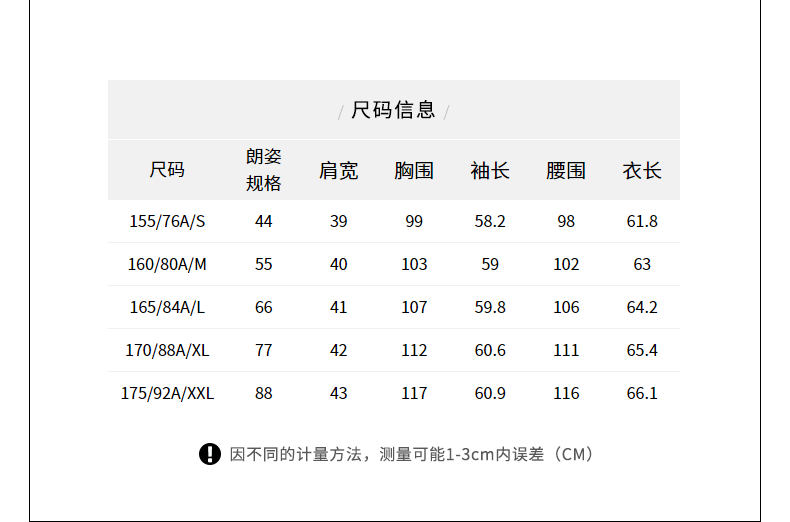Click the measurement error note text

pos(412,454)
